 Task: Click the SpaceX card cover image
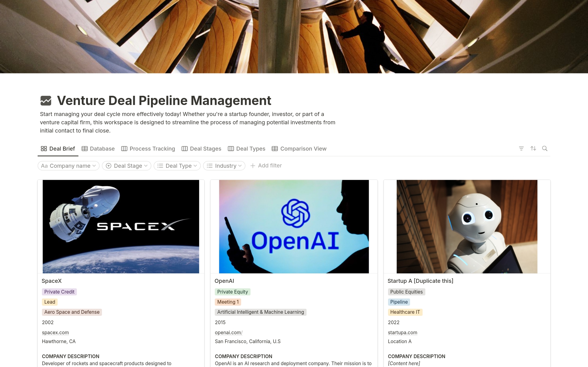[x=121, y=227]
